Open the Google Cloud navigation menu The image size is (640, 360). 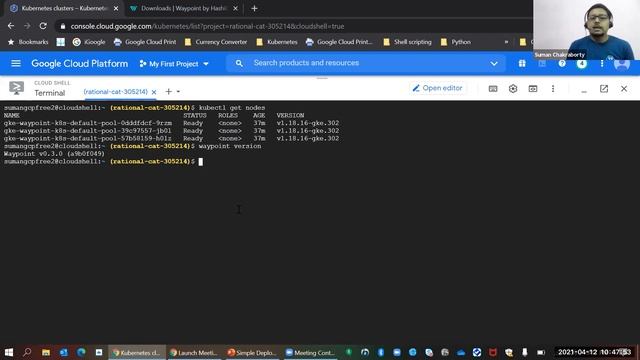coord(16,63)
